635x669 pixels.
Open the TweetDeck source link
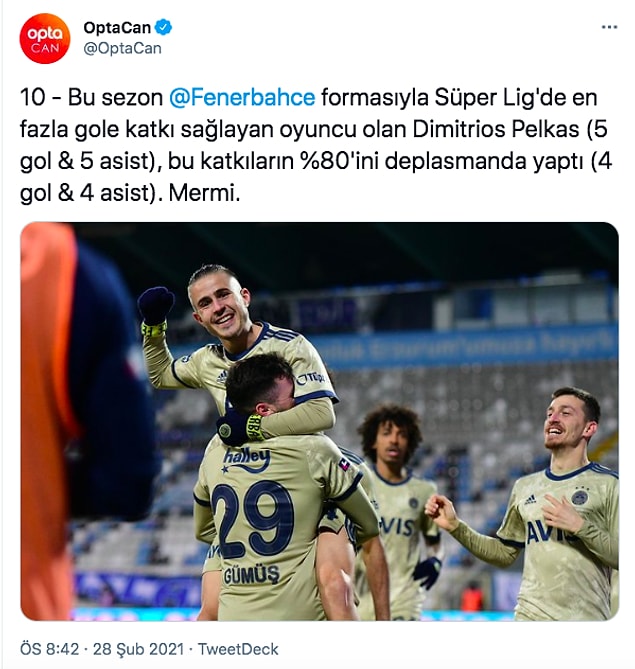click(x=238, y=649)
